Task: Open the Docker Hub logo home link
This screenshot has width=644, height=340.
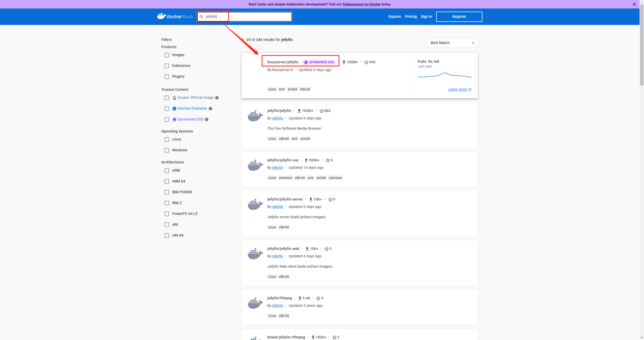Action: click(175, 17)
